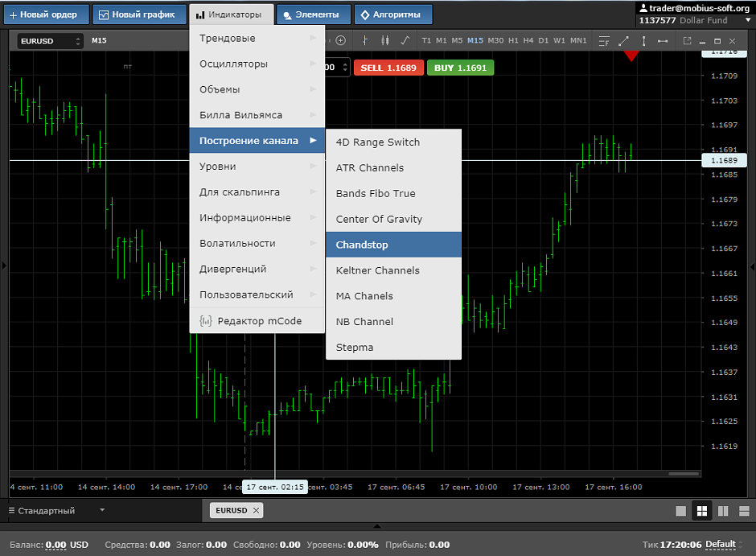The image size is (756, 556).
Task: Set timeframe to H4
Action: (528, 40)
